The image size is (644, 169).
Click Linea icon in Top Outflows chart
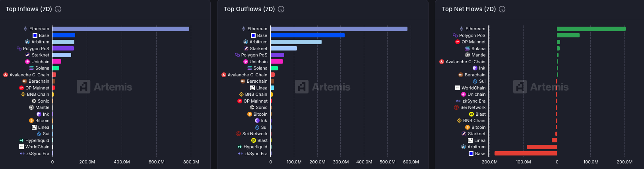click(252, 88)
